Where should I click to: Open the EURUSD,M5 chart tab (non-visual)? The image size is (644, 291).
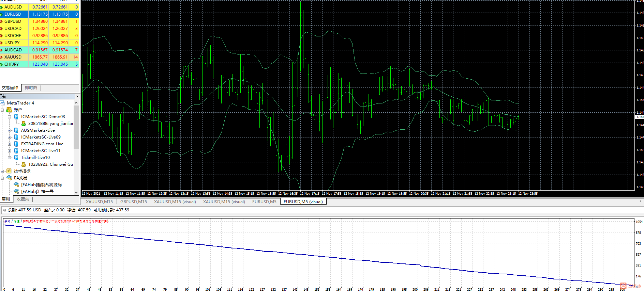[264, 201]
